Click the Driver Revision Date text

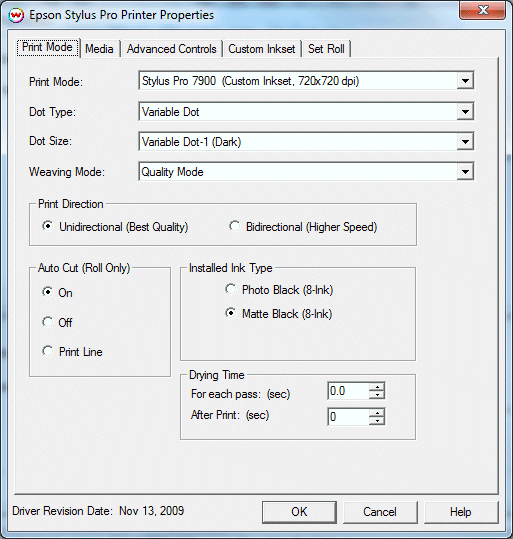pyautogui.click(x=98, y=511)
